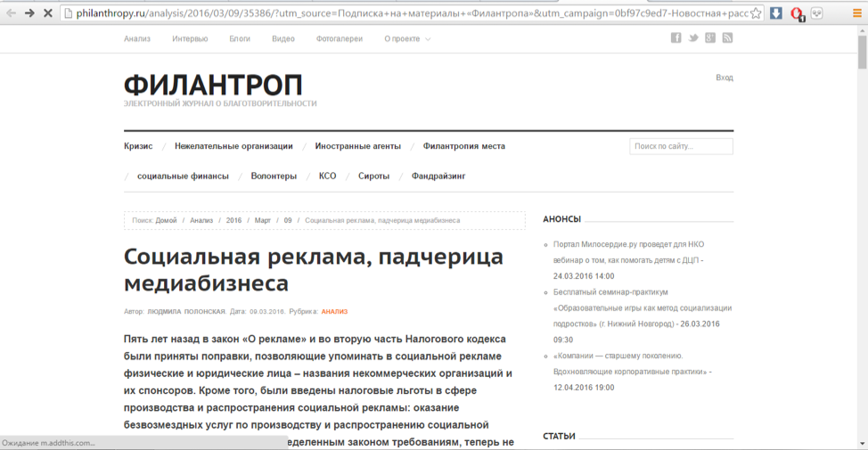Click '09' breadcrumb link
The width and height of the screenshot is (868, 450).
288,220
